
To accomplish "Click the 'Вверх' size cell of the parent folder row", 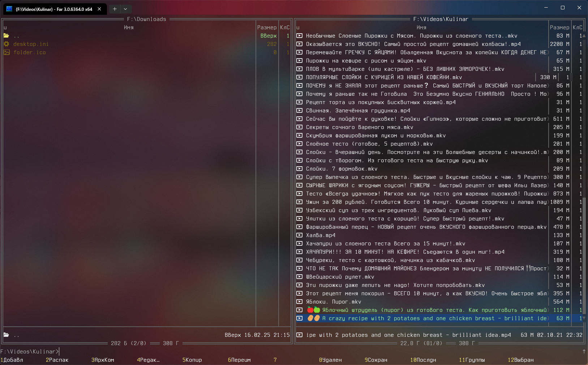I will coord(269,36).
